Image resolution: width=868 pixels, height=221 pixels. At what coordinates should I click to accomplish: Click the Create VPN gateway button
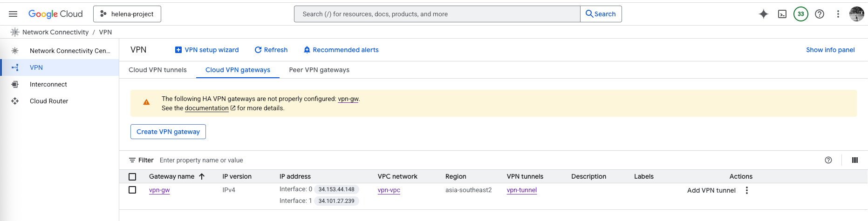pyautogui.click(x=168, y=132)
